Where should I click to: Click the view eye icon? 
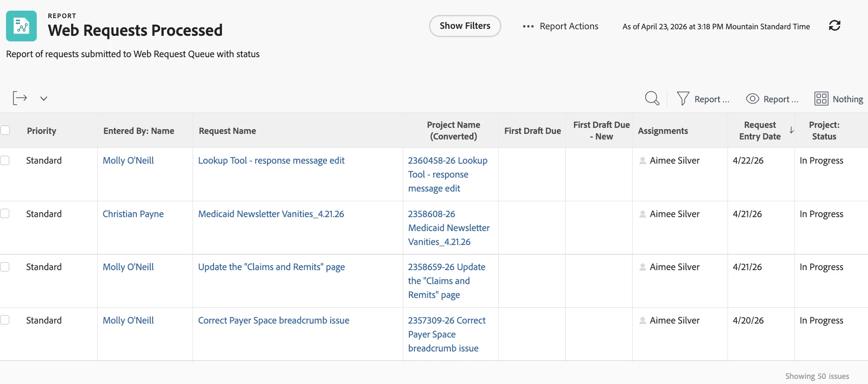(x=752, y=99)
